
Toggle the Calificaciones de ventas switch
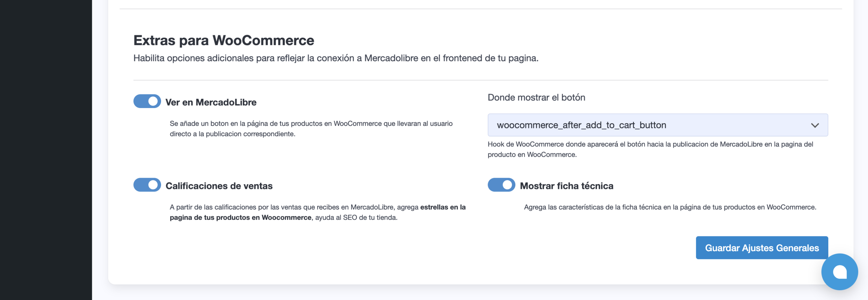pos(147,185)
